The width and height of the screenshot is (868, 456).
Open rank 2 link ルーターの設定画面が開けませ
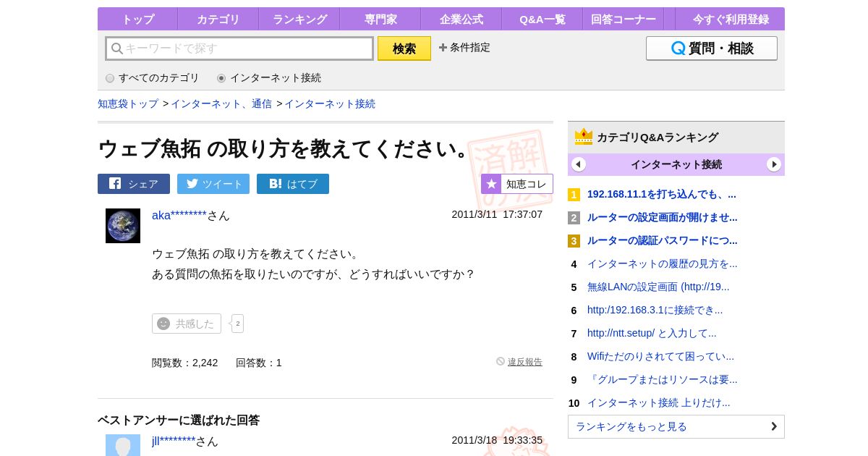tap(663, 217)
